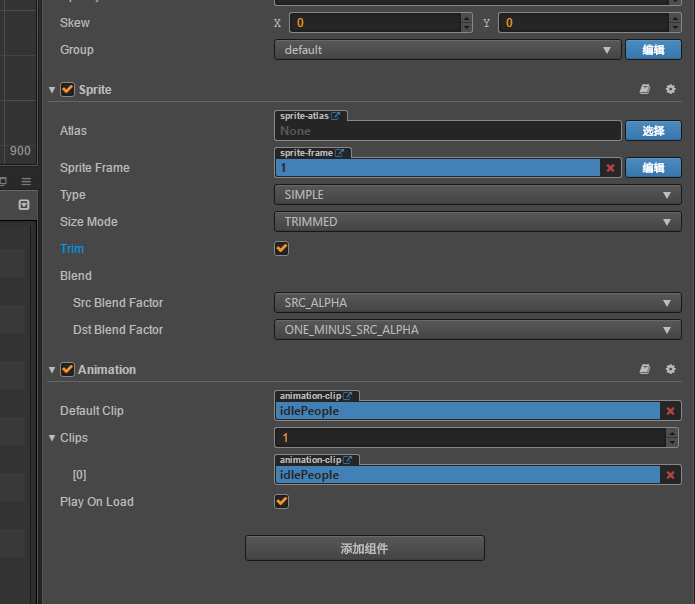Click the Blend property label
Image resolution: width=695 pixels, height=604 pixels.
76,276
